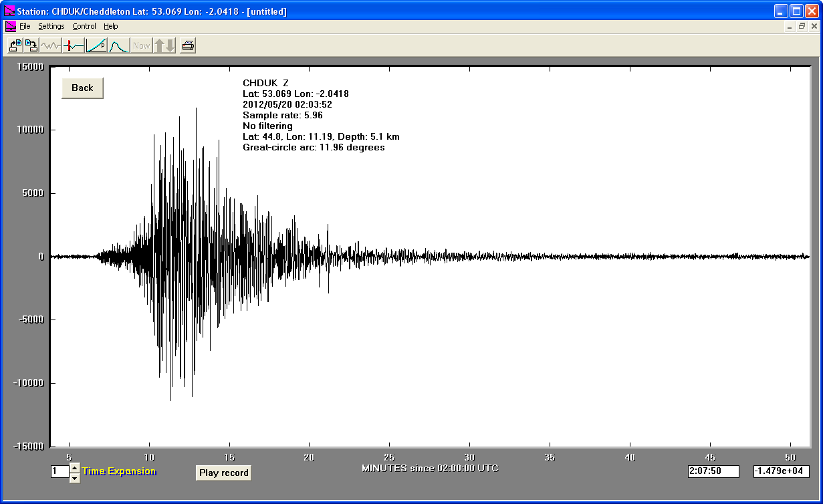This screenshot has width=823, height=504.
Task: Select the red arrival pick marker tool
Action: tap(74, 45)
